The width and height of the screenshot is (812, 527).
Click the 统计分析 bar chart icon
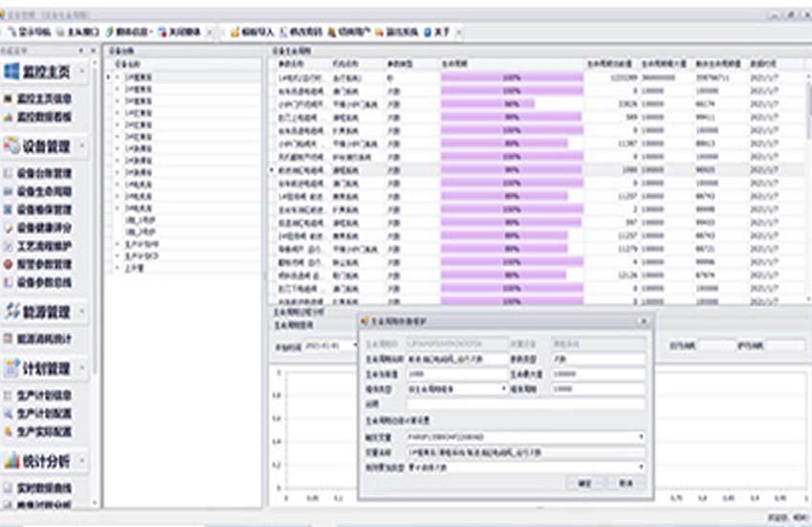pyautogui.click(x=12, y=461)
